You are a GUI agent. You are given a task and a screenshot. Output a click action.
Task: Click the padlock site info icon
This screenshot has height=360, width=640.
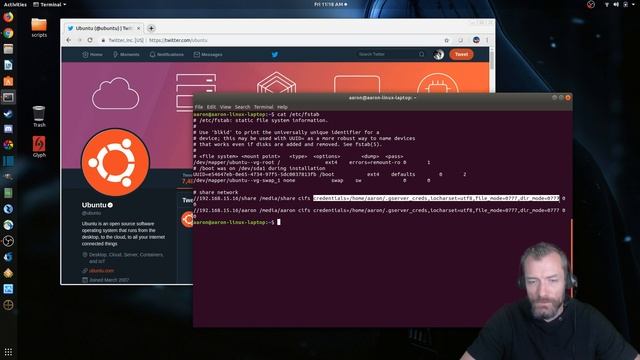(103, 40)
